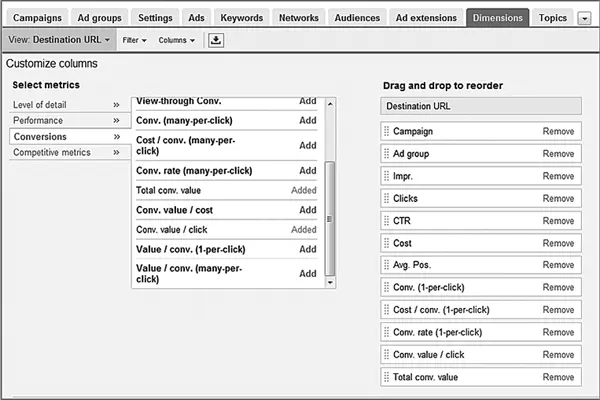The image size is (600, 400).
Task: Click the metrics list scrollbar thumb
Action: pyautogui.click(x=330, y=218)
